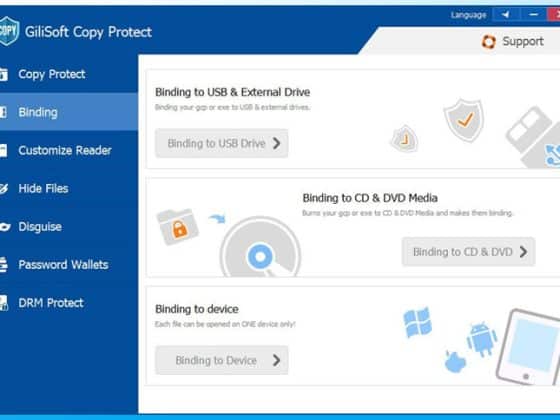The image size is (560, 420).
Task: Click the Password Wallets sidebar icon
Action: (x=4, y=265)
